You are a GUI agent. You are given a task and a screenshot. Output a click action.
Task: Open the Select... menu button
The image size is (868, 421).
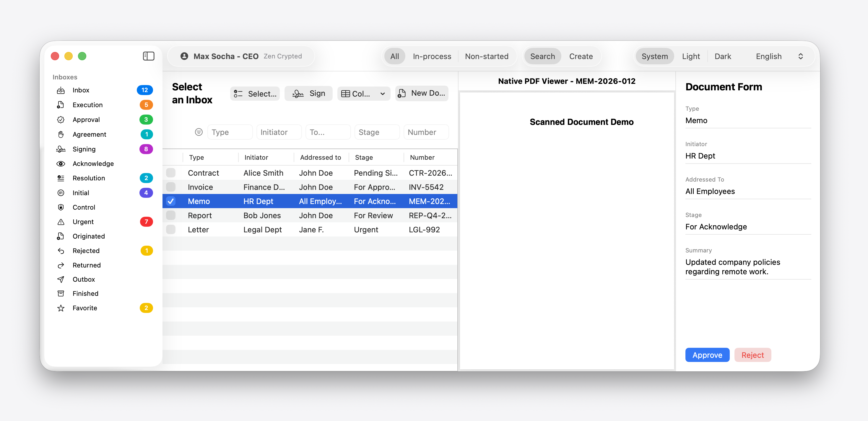click(x=255, y=94)
